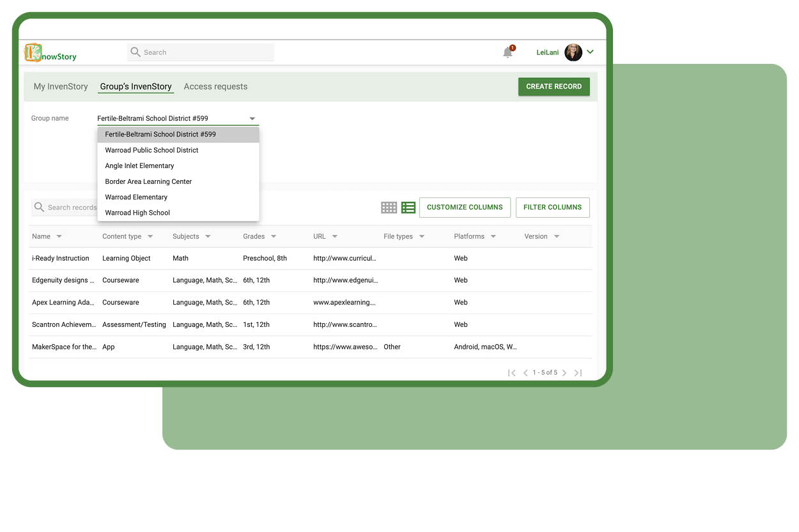Screen dimensions: 799x532
Task: Open the Apex Learning Ada… record
Action: [63, 302]
